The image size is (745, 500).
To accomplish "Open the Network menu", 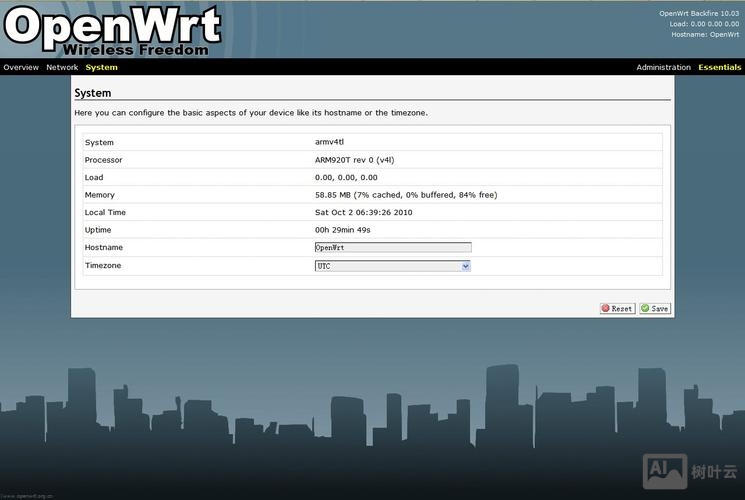I will pos(62,67).
